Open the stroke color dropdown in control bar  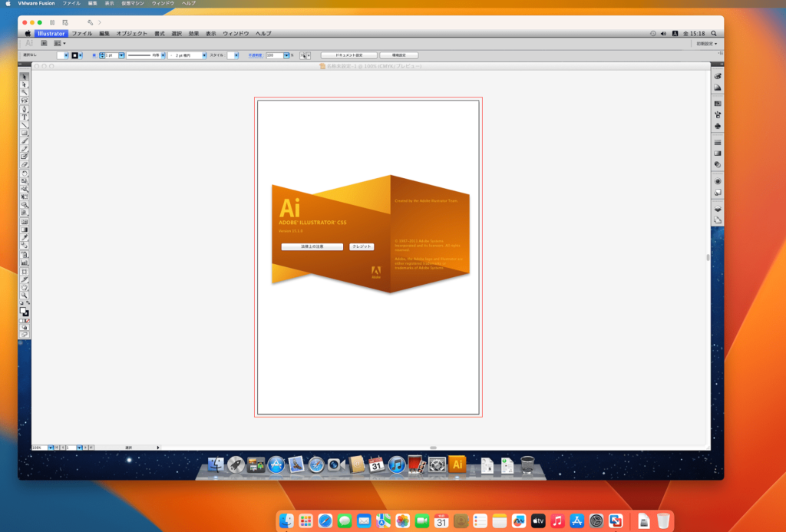click(x=80, y=56)
